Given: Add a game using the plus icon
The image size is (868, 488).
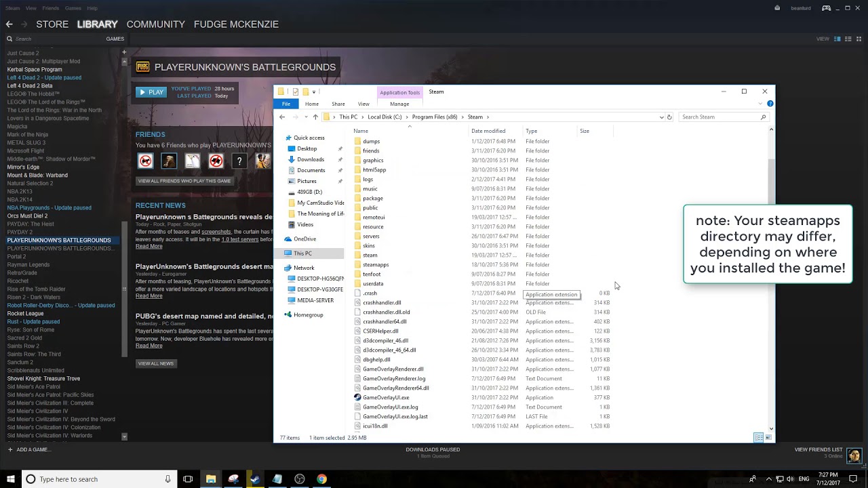Looking at the screenshot, I should coord(9,449).
